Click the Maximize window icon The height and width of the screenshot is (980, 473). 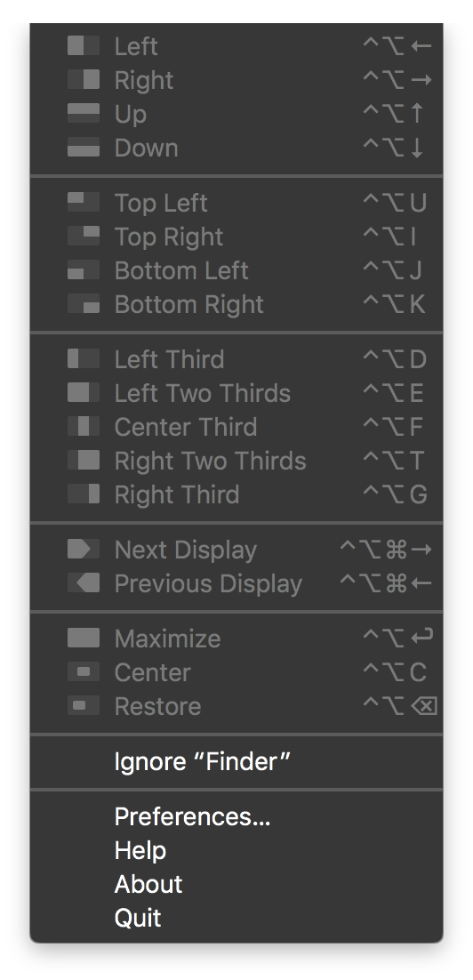tap(83, 639)
